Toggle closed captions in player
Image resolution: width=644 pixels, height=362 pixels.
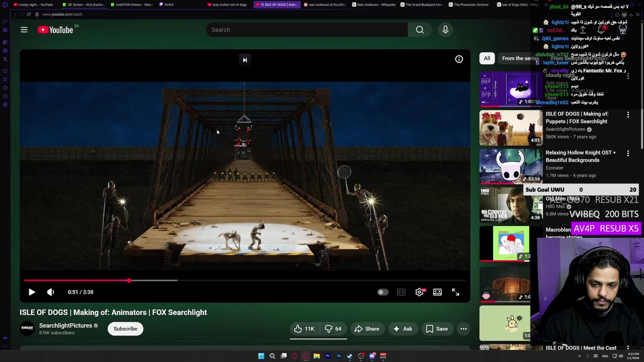click(x=401, y=292)
